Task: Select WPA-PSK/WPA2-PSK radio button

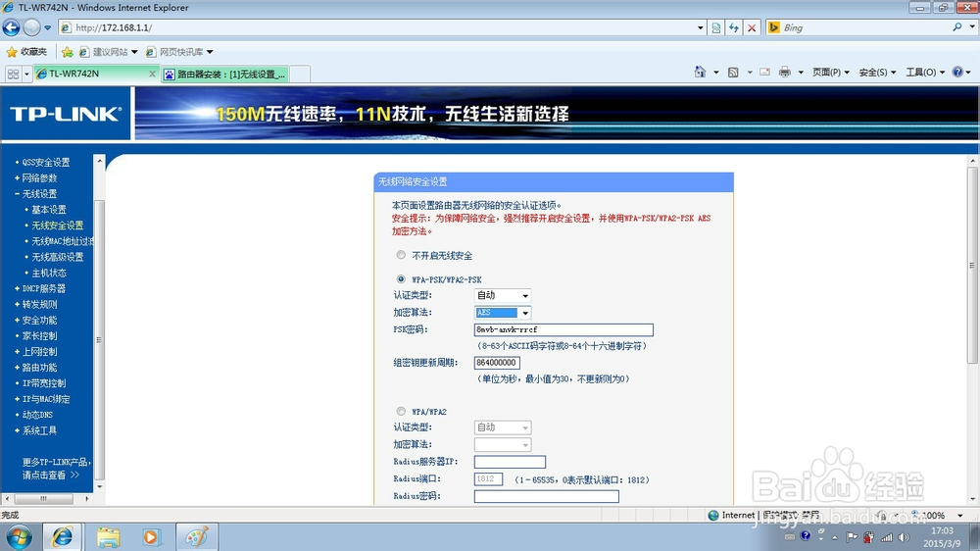Action: [x=401, y=279]
